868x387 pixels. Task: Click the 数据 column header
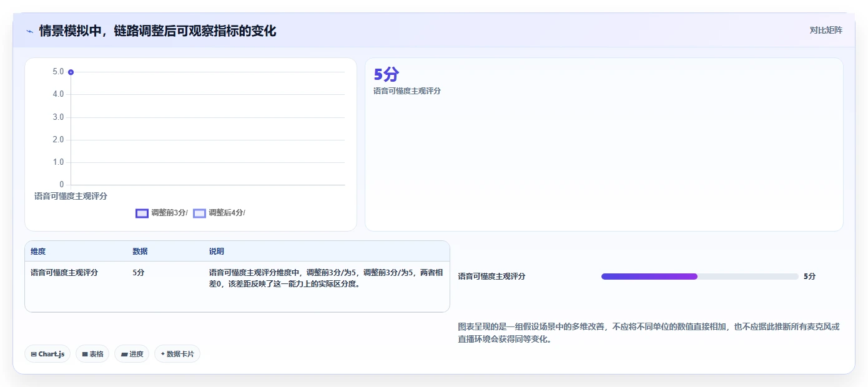tap(140, 252)
